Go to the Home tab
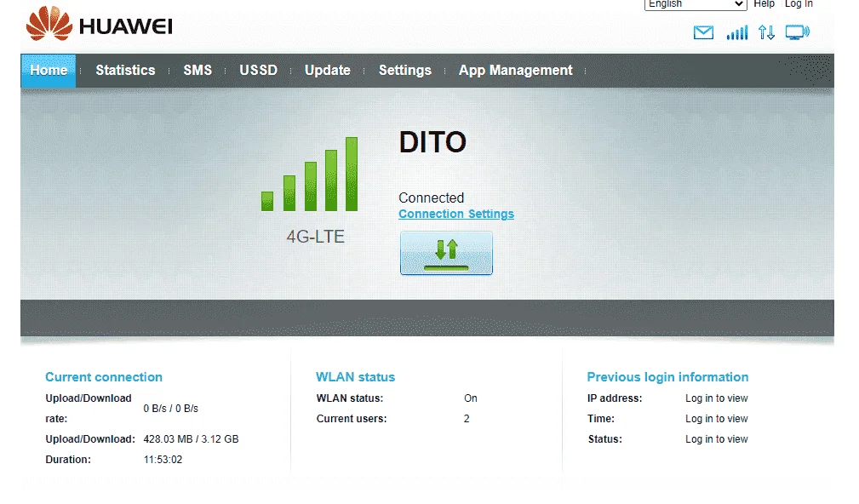Screen dimensions: 859x504 [49, 71]
